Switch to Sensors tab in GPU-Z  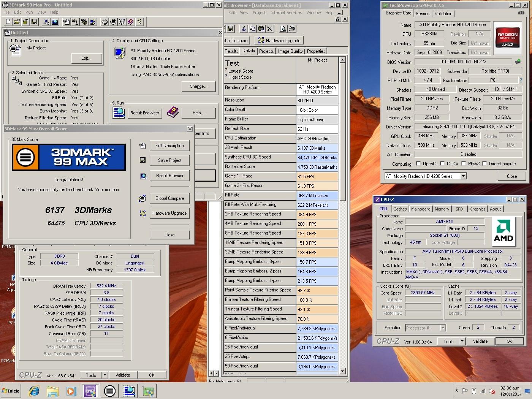(423, 13)
